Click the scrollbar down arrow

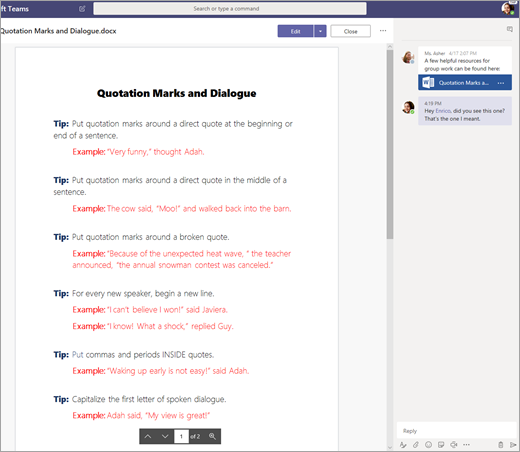390,447
